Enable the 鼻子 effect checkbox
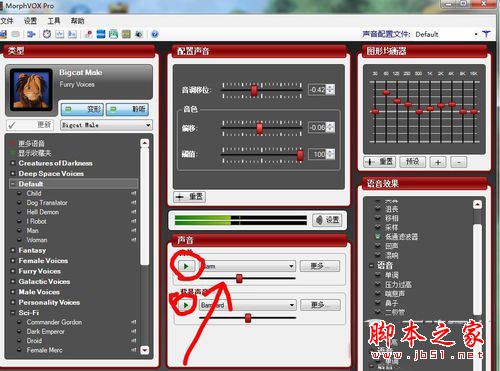 (378, 303)
